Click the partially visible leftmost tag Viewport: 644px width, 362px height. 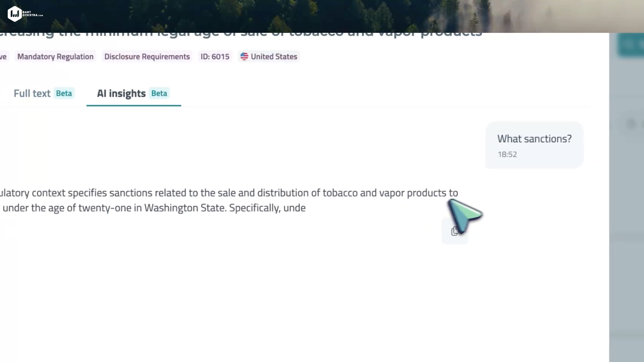[3, 57]
